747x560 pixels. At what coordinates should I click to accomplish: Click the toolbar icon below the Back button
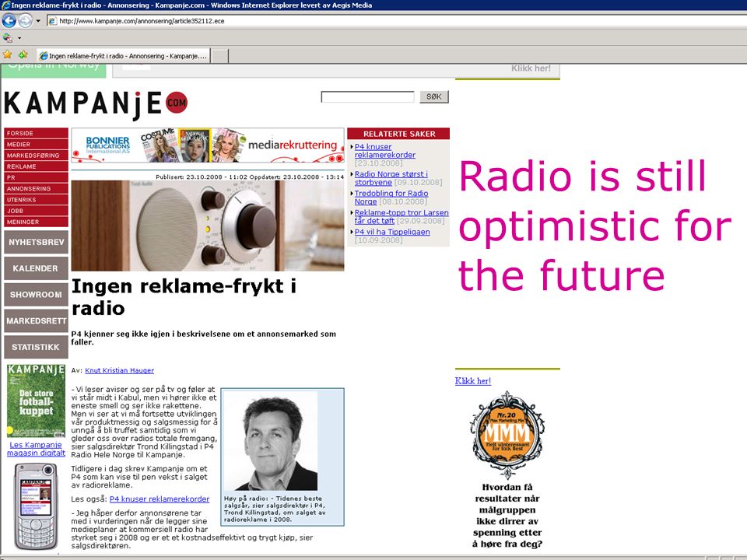pyautogui.click(x=8, y=37)
